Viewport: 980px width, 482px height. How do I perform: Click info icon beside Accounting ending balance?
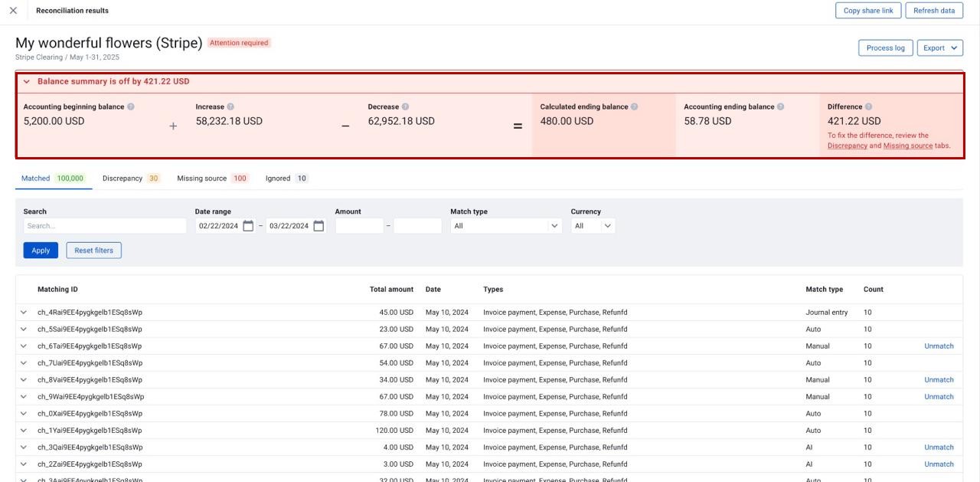pyautogui.click(x=780, y=107)
